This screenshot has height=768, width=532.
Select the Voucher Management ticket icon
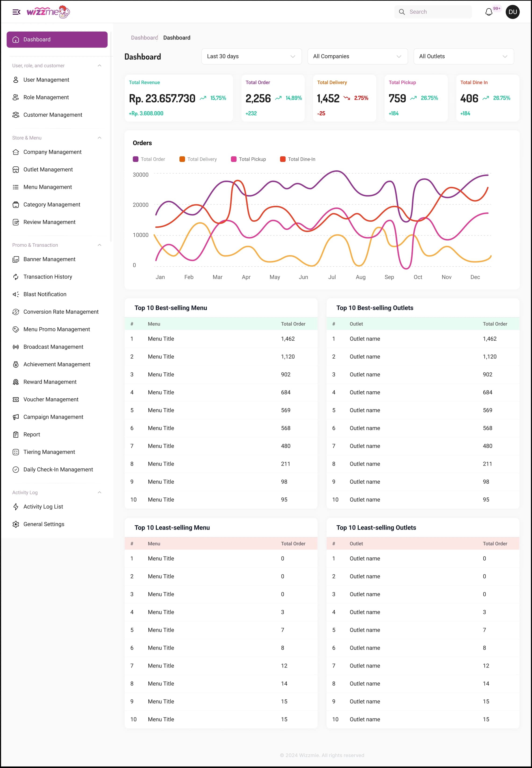[16, 399]
